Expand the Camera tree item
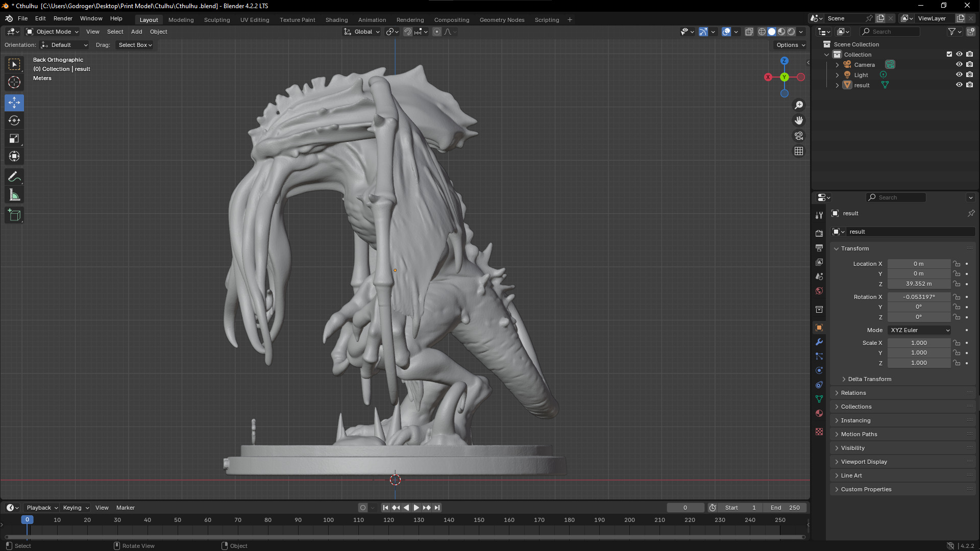 tap(837, 65)
